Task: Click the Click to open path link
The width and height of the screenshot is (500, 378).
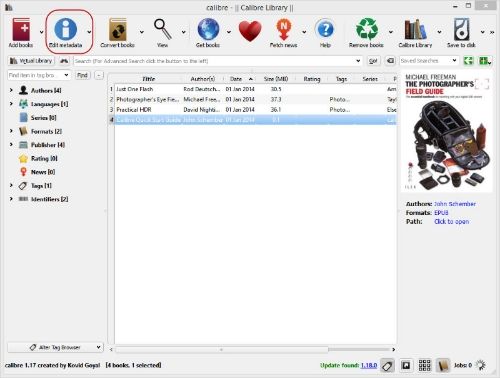Action: click(x=452, y=222)
